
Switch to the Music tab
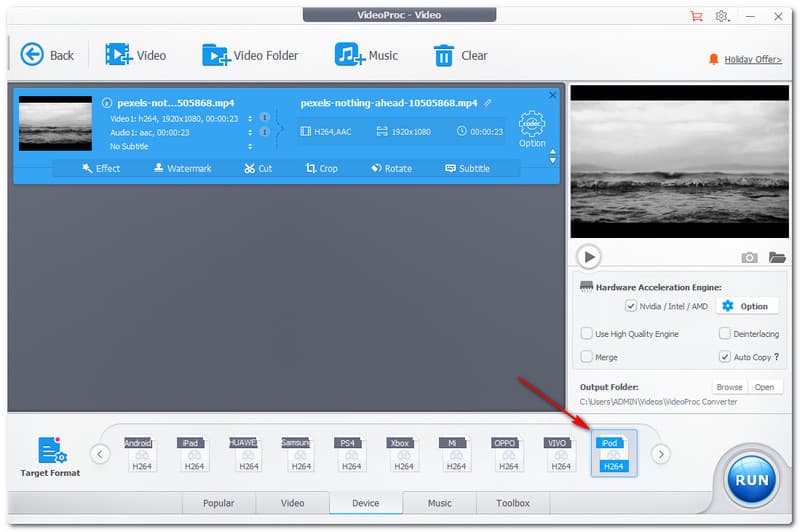click(439, 503)
